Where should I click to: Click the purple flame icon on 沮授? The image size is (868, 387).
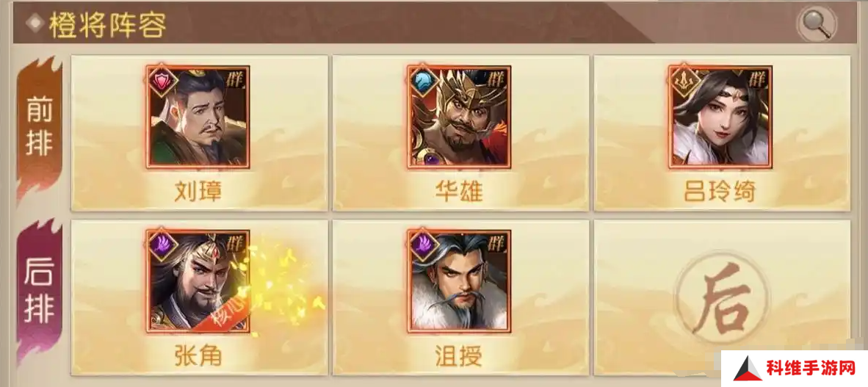click(424, 245)
